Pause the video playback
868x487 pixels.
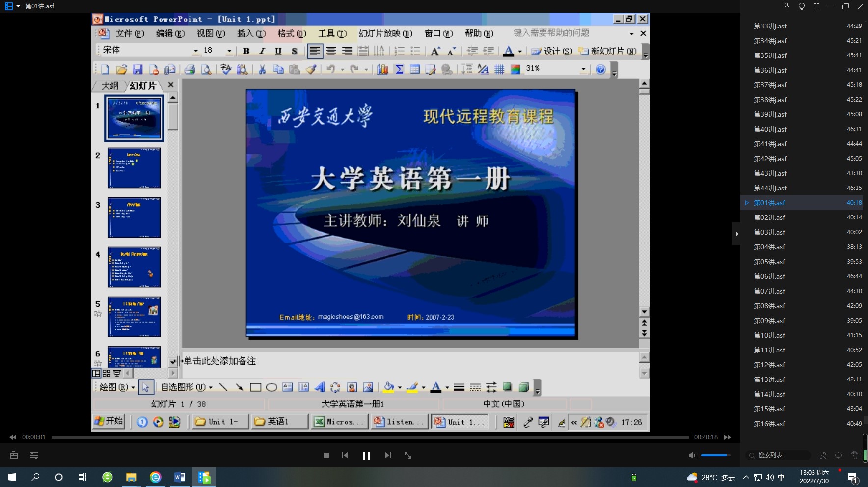[366, 455]
